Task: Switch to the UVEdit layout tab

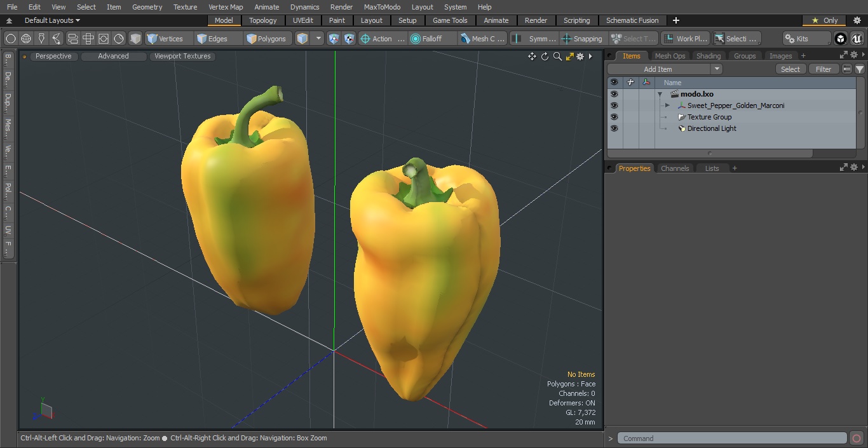Action: click(303, 20)
